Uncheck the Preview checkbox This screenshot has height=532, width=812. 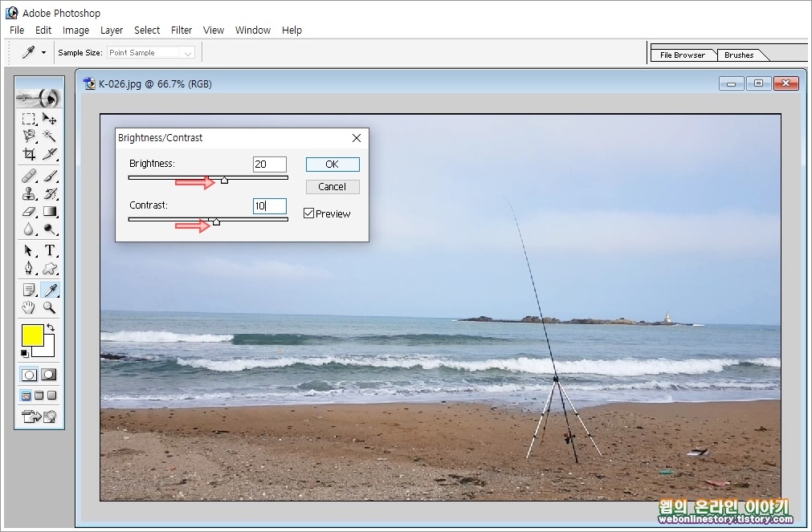pyautogui.click(x=308, y=213)
